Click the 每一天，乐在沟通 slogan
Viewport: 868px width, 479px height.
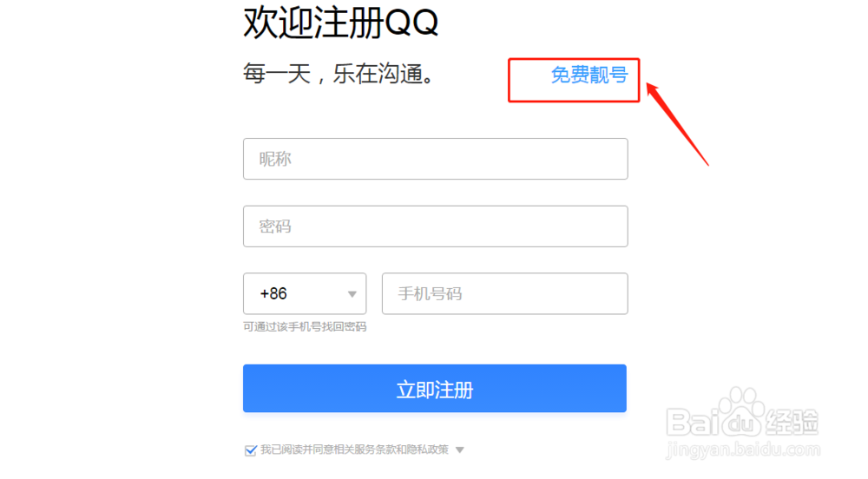pyautogui.click(x=339, y=74)
